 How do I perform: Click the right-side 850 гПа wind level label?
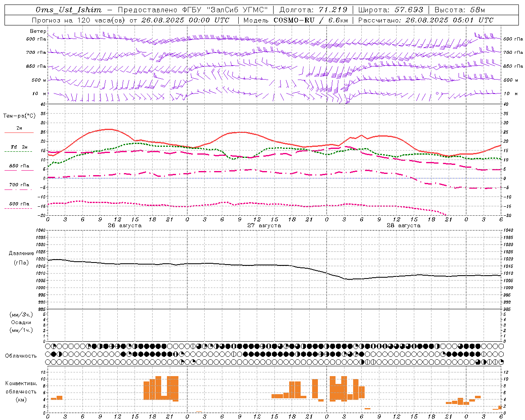[x=513, y=66]
